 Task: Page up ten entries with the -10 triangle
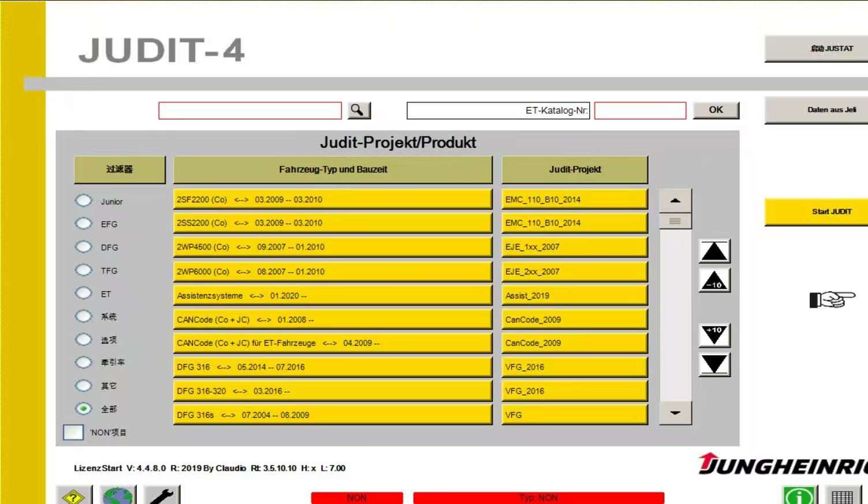714,280
